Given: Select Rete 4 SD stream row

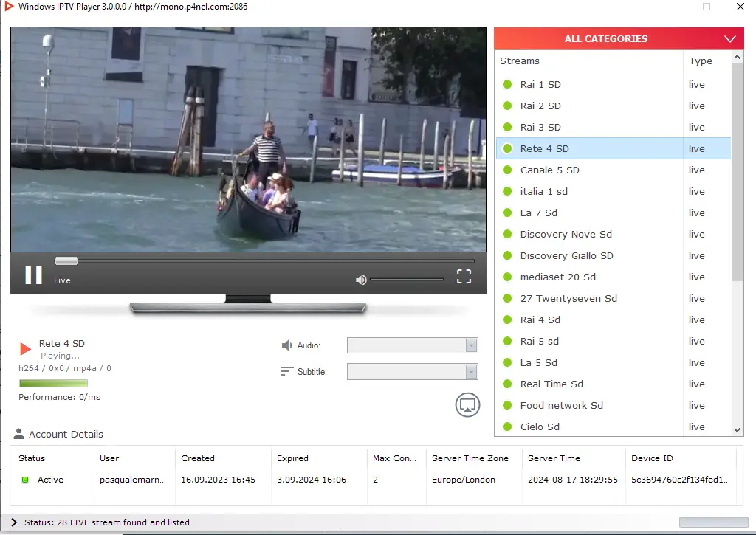Looking at the screenshot, I should (x=614, y=148).
